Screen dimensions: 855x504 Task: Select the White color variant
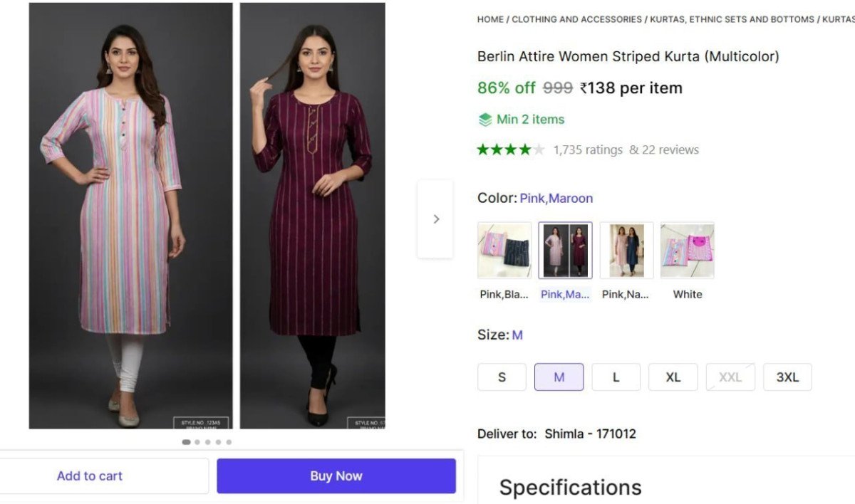(x=687, y=249)
